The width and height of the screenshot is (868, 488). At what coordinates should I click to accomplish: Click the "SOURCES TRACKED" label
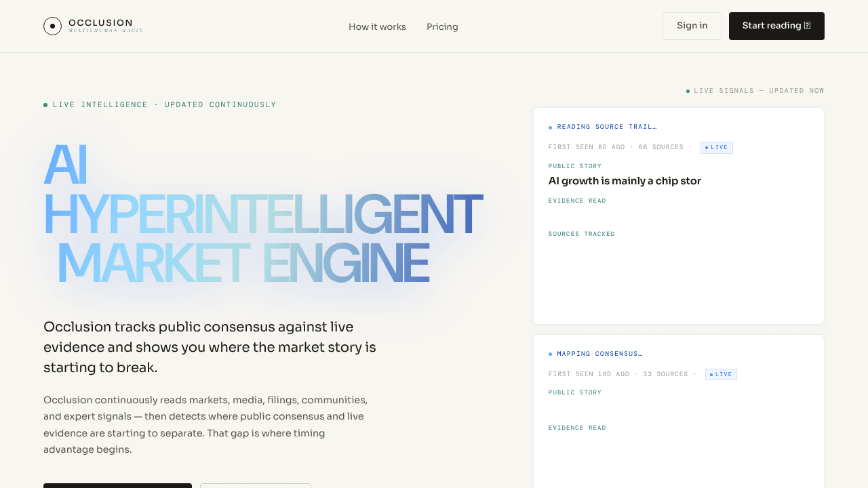pyautogui.click(x=582, y=234)
